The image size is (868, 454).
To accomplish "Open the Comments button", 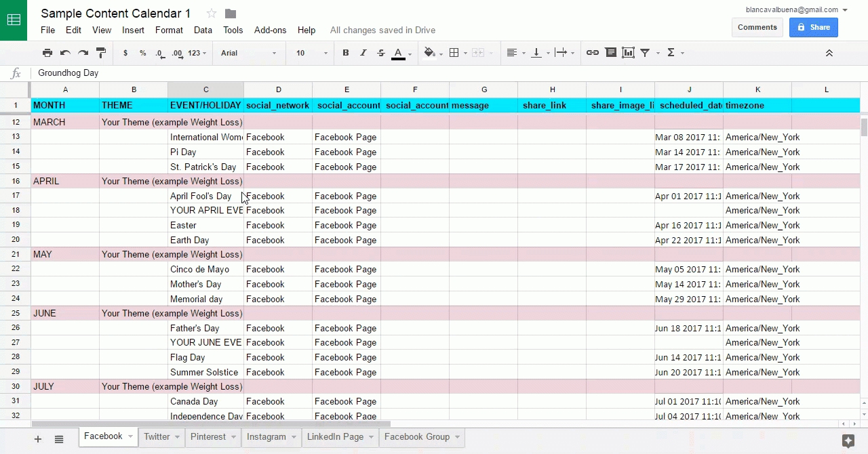I will click(x=757, y=27).
